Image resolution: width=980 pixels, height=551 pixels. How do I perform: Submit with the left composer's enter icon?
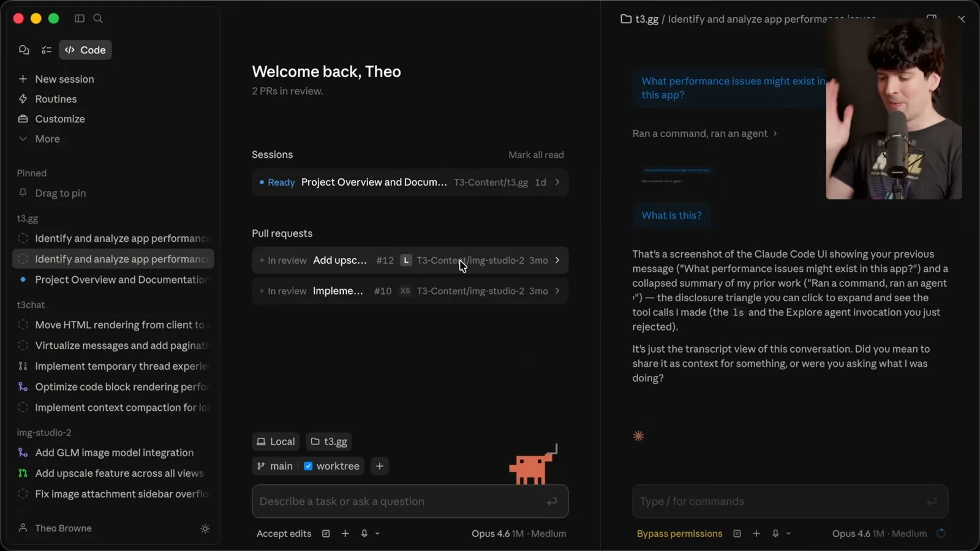pos(552,501)
